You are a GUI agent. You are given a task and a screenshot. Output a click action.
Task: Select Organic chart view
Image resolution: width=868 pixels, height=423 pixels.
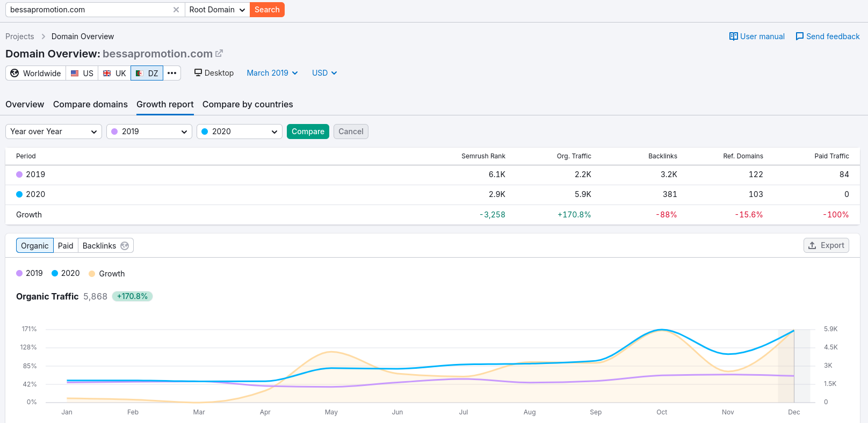pyautogui.click(x=35, y=245)
